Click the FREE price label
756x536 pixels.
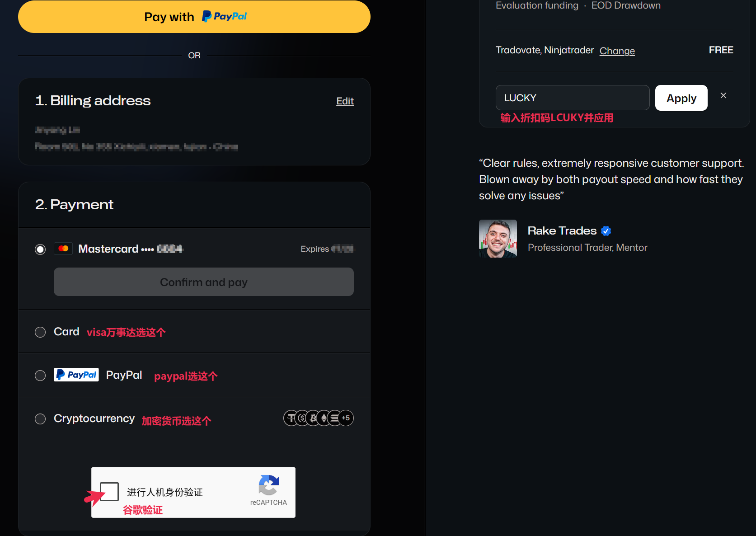pos(721,50)
